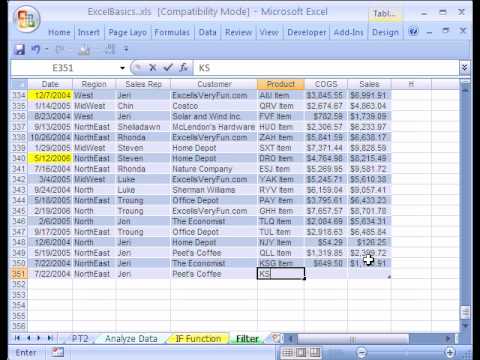Screen dimensions: 480x360
Task: Click the yellow date cell 5/12/2006
Action: [50, 158]
